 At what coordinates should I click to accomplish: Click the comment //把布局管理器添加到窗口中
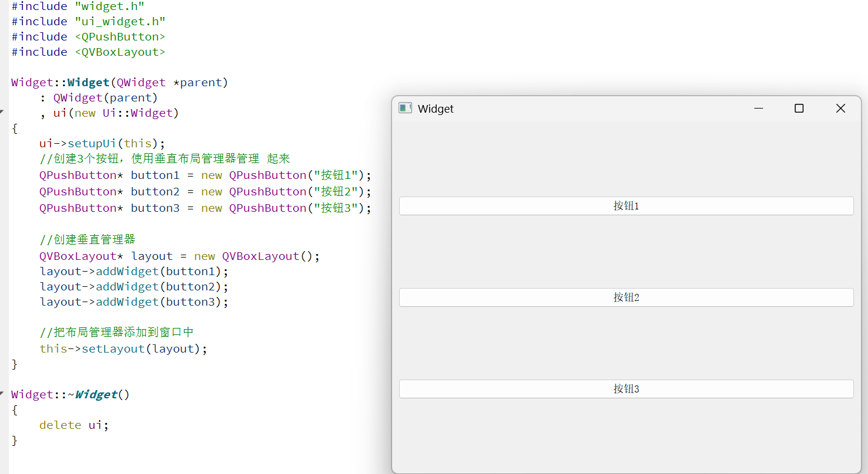(x=117, y=332)
